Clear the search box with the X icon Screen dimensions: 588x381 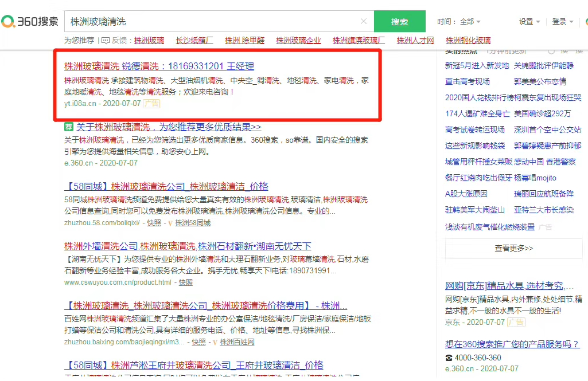pyautogui.click(x=363, y=21)
